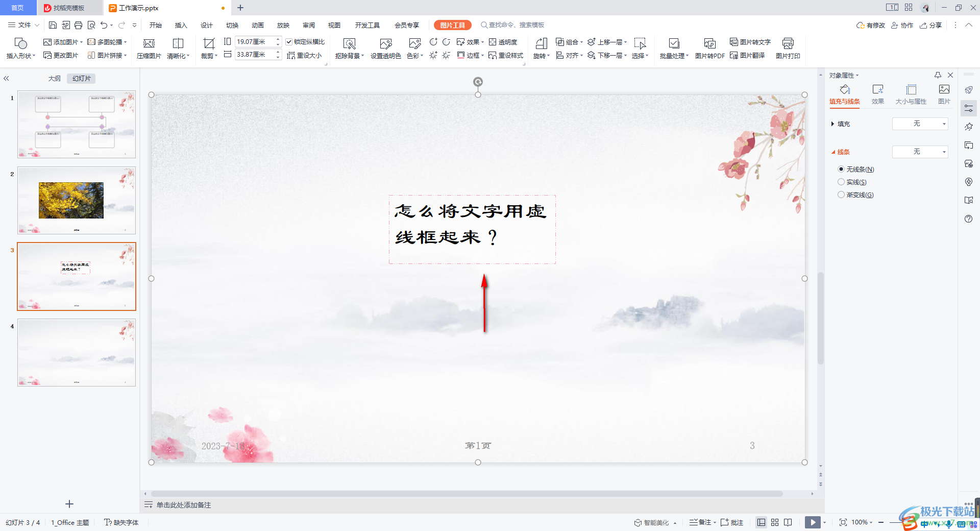Click Set transparent color icon
The width and height of the screenshot is (980, 531).
385,49
